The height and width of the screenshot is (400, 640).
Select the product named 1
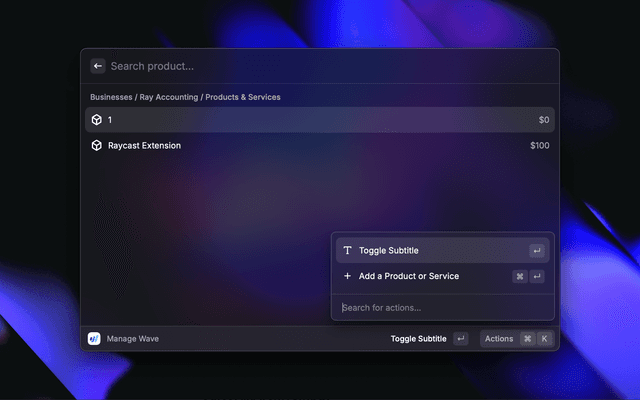pos(300,120)
